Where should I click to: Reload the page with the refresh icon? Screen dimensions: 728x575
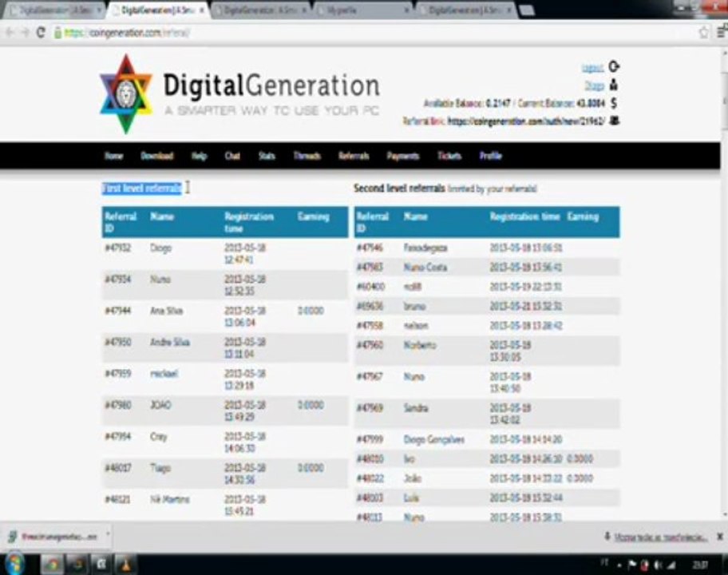click(x=41, y=32)
